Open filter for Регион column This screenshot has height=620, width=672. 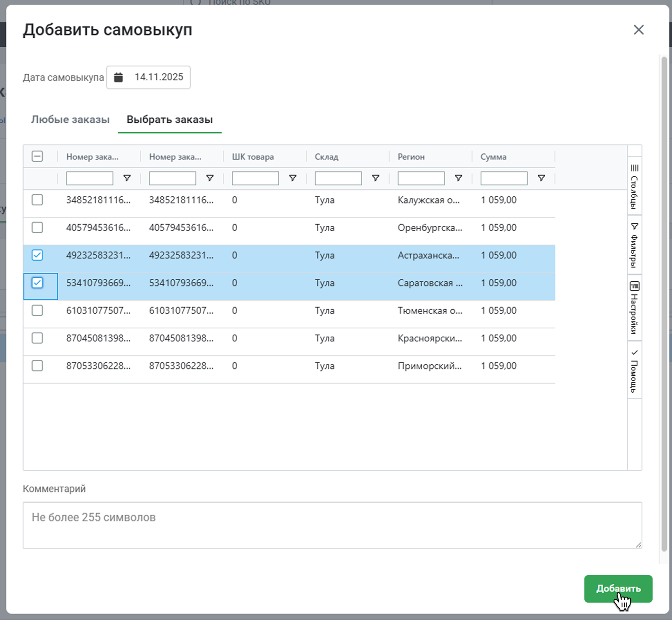(458, 178)
